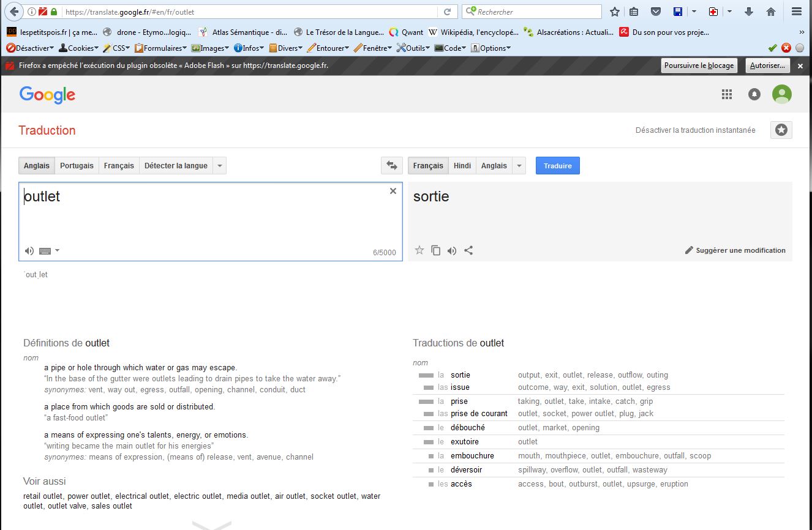
Task: Listen to the source text audio
Action: point(29,251)
